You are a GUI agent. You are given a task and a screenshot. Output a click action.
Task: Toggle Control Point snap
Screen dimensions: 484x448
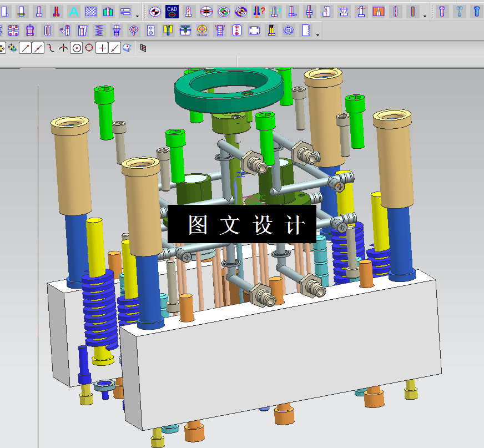pyautogui.click(x=51, y=48)
